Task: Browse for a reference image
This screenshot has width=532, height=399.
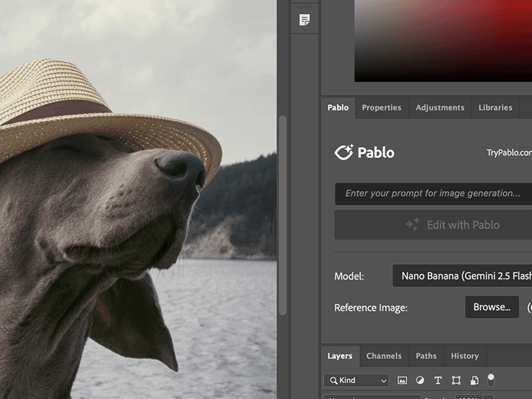Action: pos(491,307)
